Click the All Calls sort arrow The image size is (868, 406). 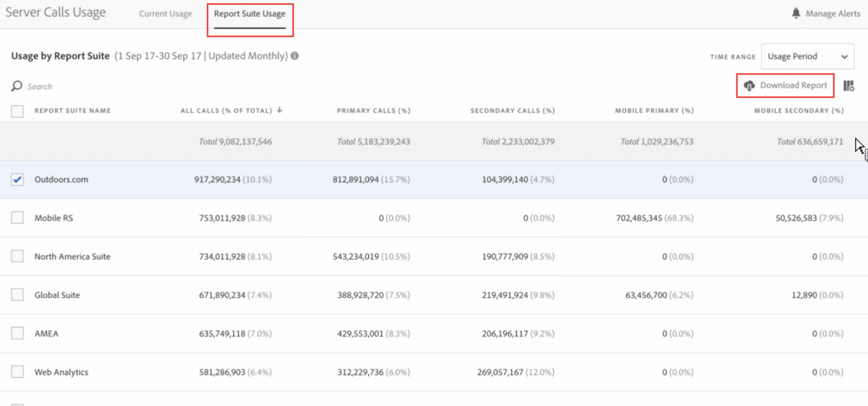279,111
